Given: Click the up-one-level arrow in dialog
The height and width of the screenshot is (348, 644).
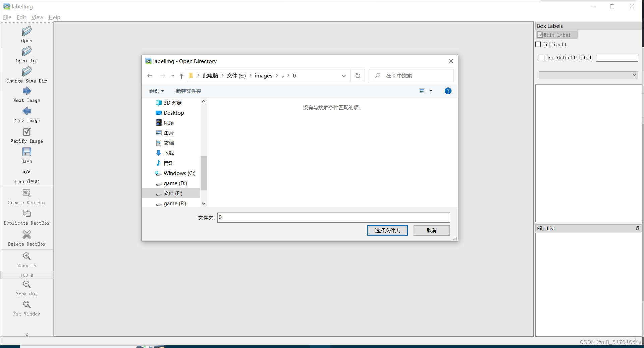Looking at the screenshot, I should click(181, 76).
